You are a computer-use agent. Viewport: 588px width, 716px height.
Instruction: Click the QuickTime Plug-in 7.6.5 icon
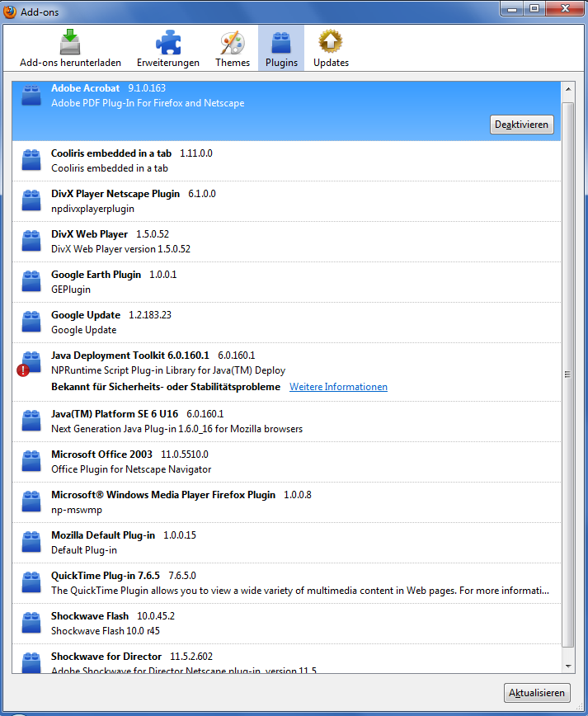click(31, 582)
